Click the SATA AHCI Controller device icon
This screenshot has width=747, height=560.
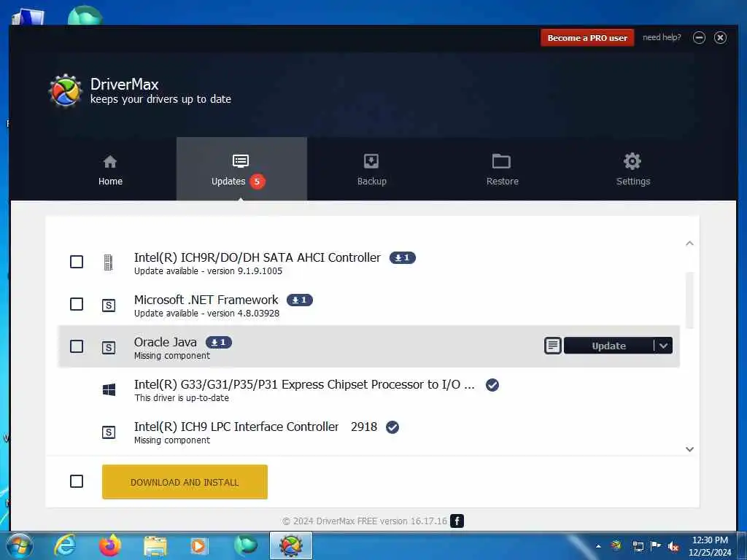tap(109, 262)
